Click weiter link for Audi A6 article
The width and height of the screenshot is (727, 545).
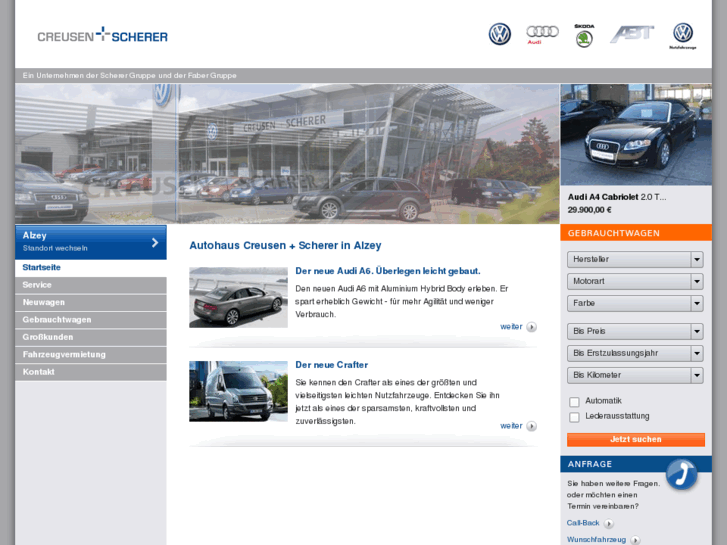pos(511,327)
